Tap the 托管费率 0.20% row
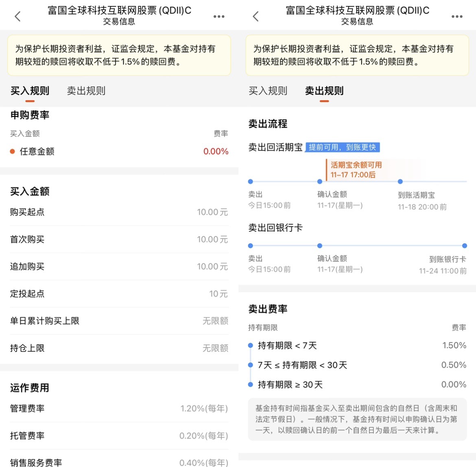The width and height of the screenshot is (476, 467). pos(119,436)
